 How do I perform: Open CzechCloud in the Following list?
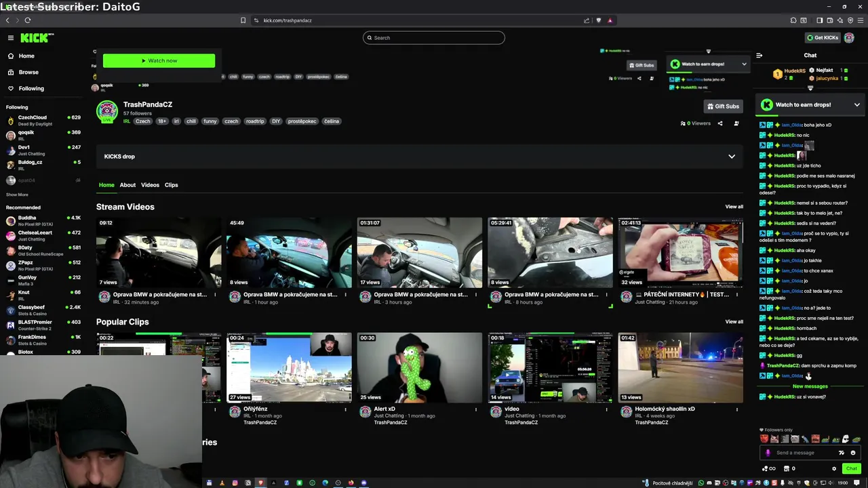pos(43,120)
